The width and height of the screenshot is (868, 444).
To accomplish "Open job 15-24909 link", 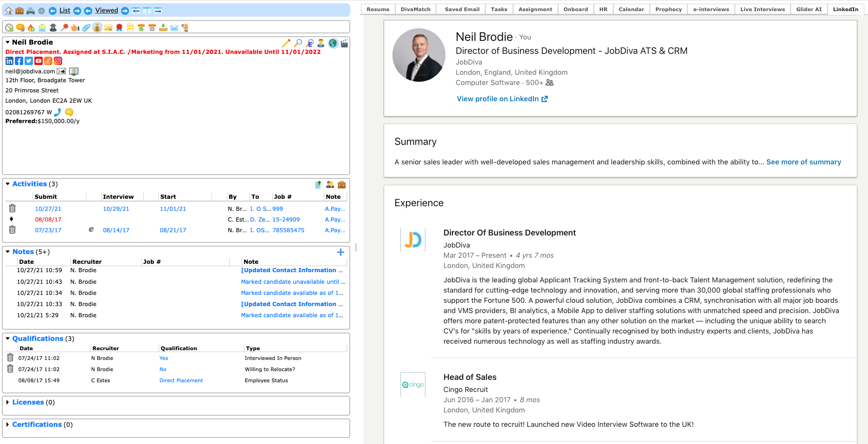I will pyautogui.click(x=286, y=219).
